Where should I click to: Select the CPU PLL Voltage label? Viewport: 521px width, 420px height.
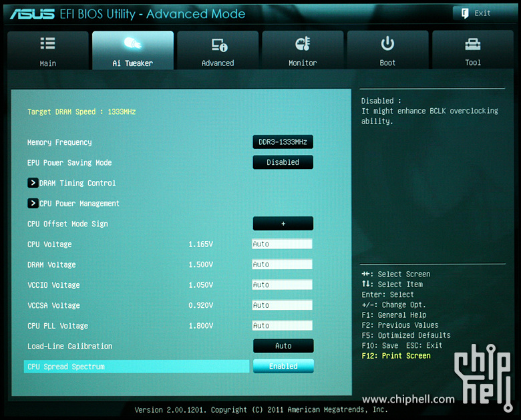coord(57,326)
